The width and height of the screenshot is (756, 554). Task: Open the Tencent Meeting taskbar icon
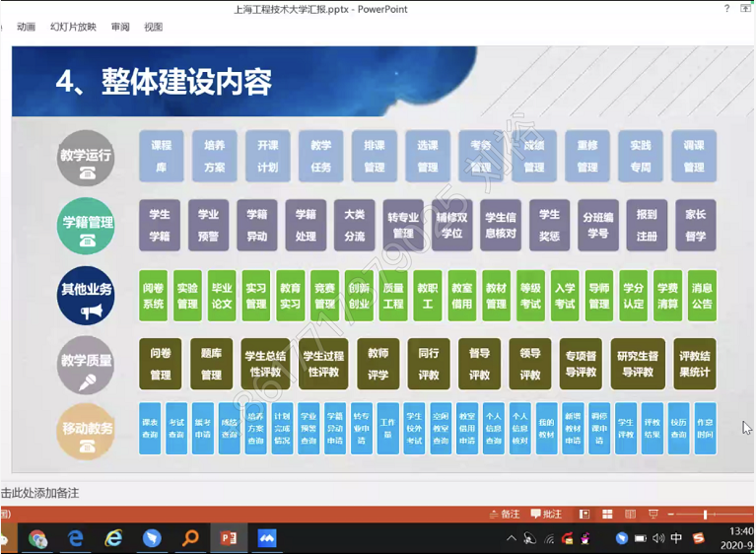(267, 538)
